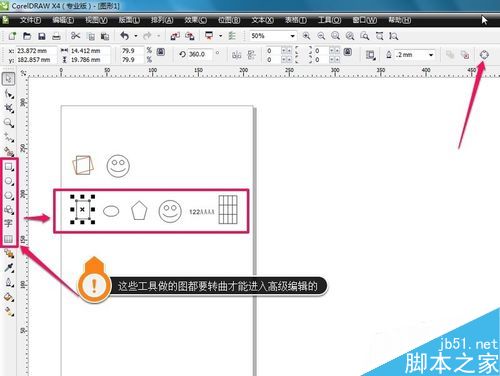
Task: Open the 文本(X) menu
Action: click(263, 20)
